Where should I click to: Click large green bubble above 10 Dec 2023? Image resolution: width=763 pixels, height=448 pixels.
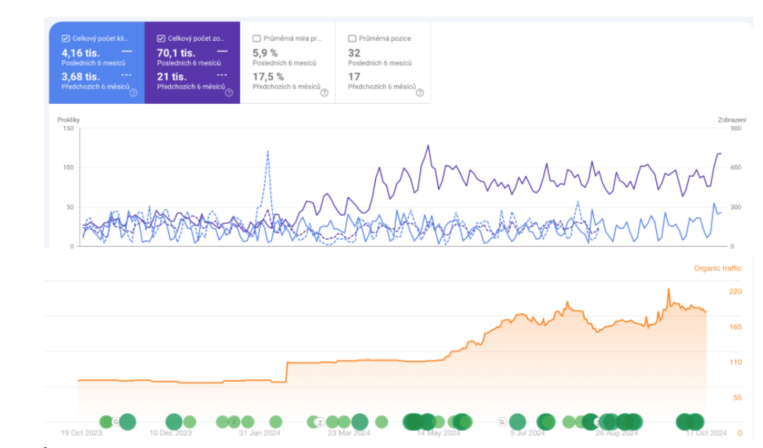tap(174, 422)
